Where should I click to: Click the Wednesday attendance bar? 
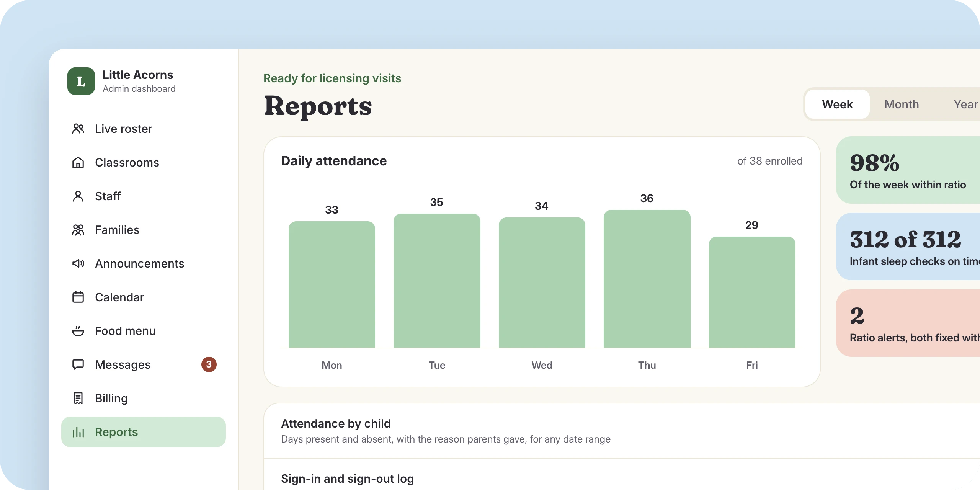[x=542, y=283]
